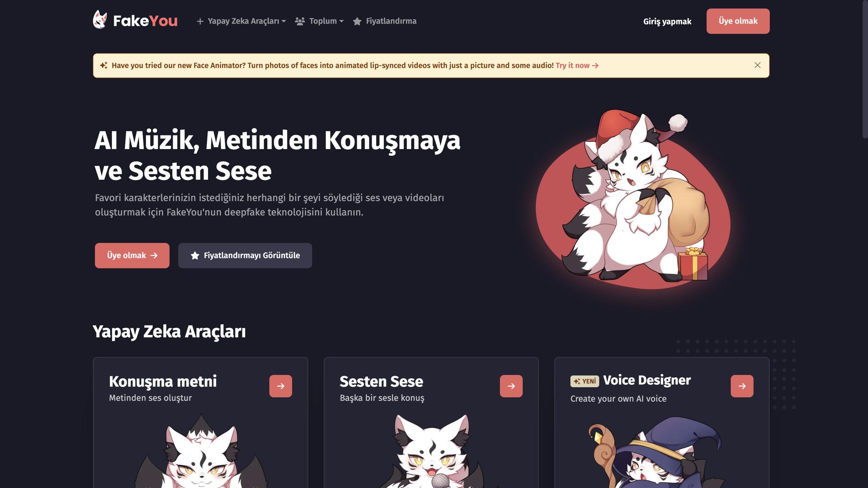Image resolution: width=868 pixels, height=488 pixels.
Task: Expand the Toplum dropdown caret
Action: 341,21
